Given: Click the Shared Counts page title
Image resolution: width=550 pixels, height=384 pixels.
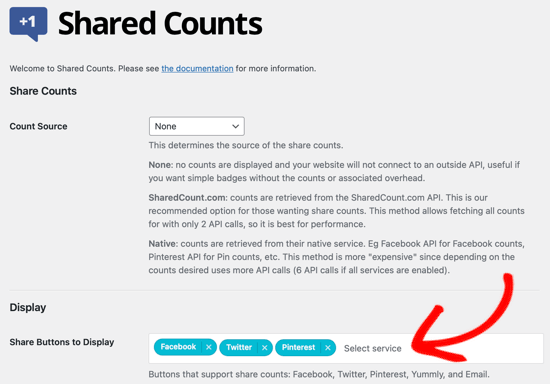Looking at the screenshot, I should (160, 23).
